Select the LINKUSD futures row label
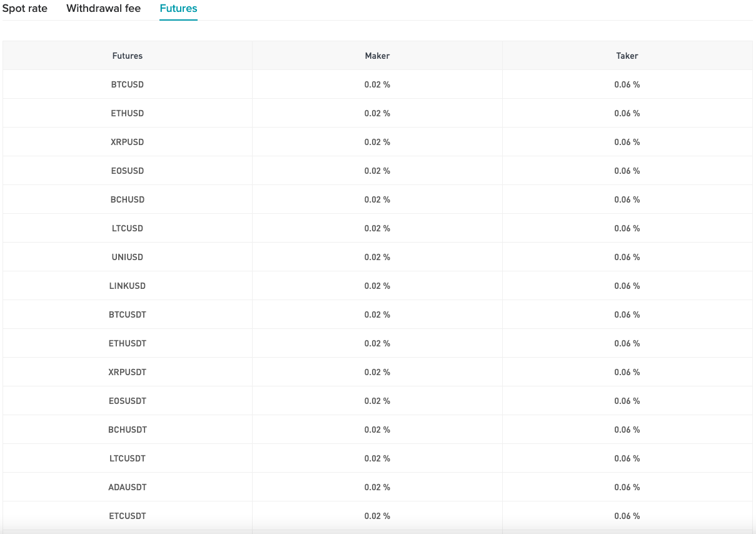 128,286
